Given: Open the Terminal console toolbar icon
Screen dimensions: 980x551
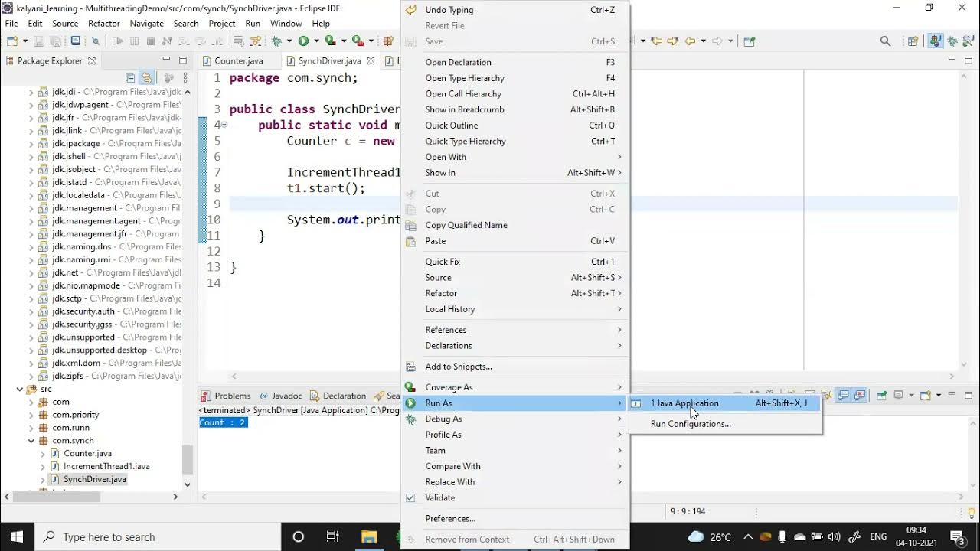Looking at the screenshot, I should [x=76, y=41].
